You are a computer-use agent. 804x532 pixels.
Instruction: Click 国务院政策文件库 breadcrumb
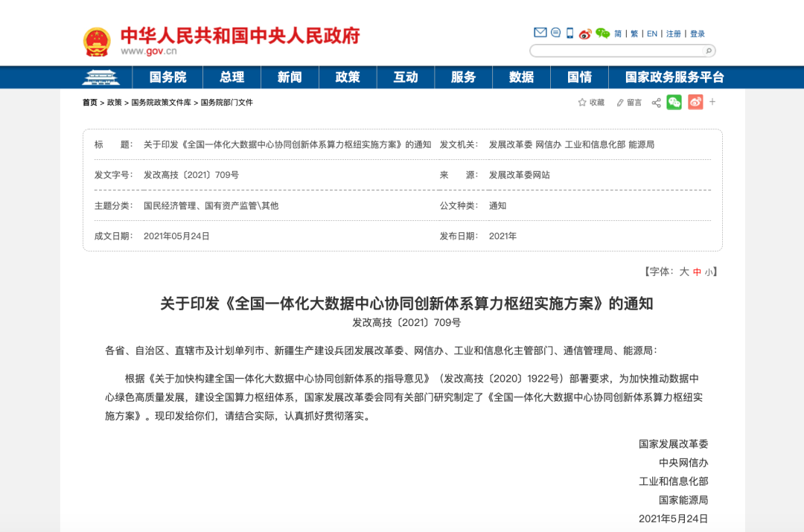click(x=161, y=103)
